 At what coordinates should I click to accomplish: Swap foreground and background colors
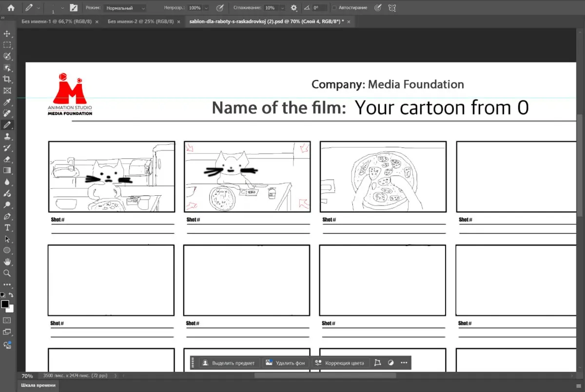11,295
